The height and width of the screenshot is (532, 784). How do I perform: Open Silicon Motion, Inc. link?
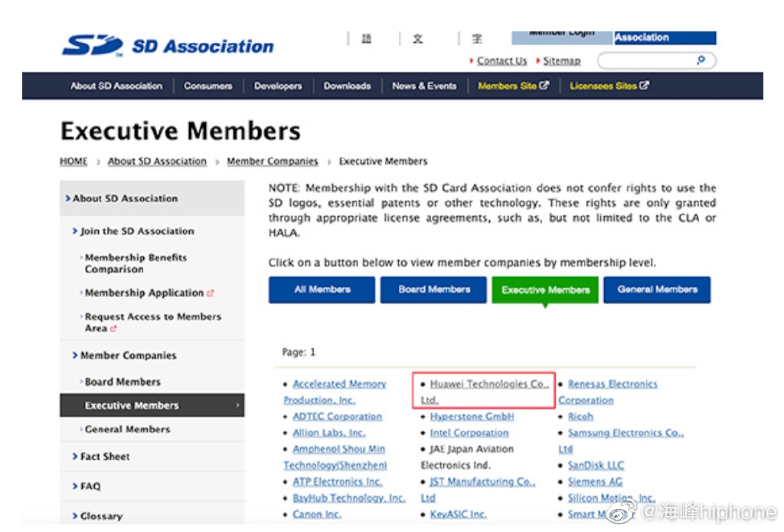point(611,498)
